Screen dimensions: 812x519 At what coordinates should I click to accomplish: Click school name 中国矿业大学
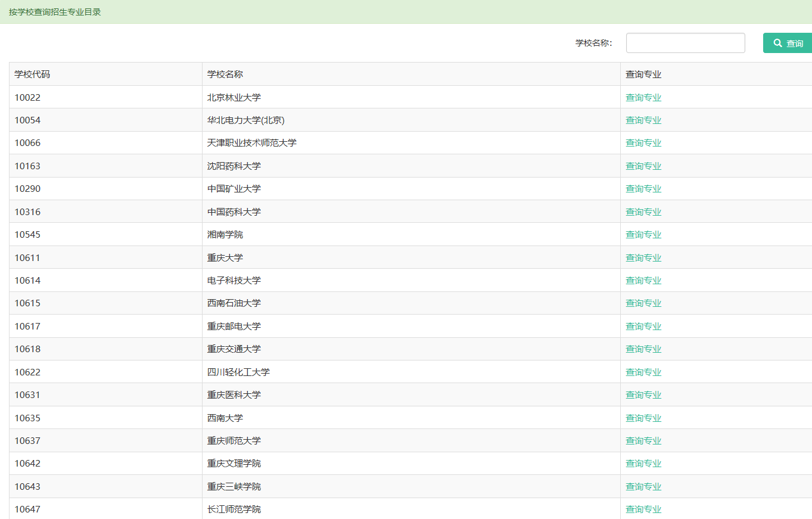pos(234,189)
